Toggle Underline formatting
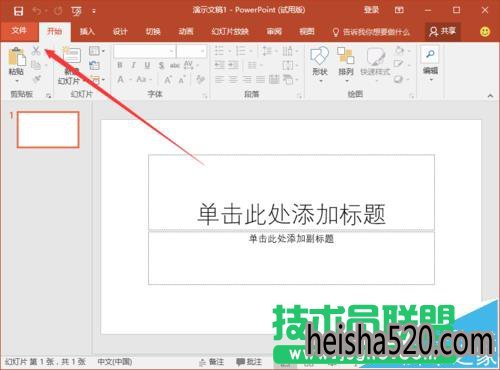The width and height of the screenshot is (500, 370). [147, 65]
